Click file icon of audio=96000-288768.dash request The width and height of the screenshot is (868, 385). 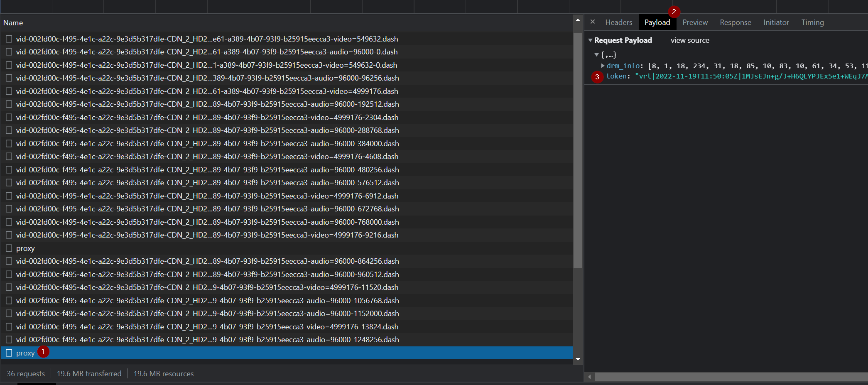[x=9, y=130]
